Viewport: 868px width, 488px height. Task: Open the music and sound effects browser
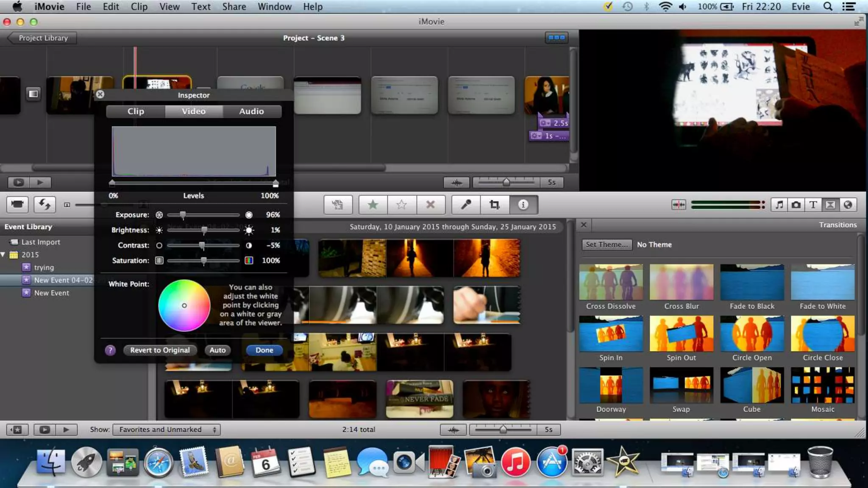tap(779, 205)
